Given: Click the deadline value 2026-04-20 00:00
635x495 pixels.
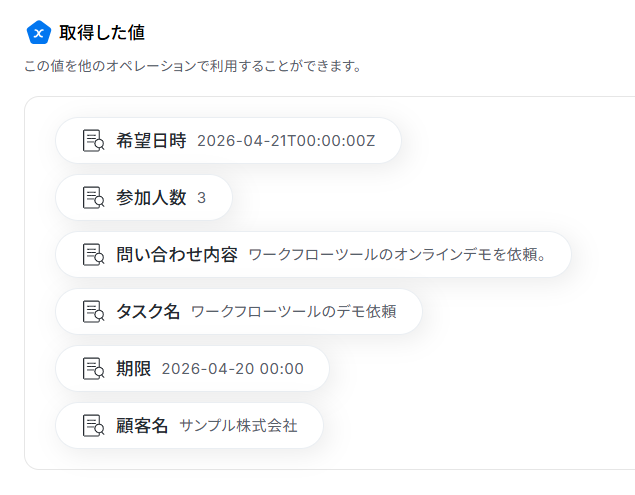Looking at the screenshot, I should (x=232, y=369).
